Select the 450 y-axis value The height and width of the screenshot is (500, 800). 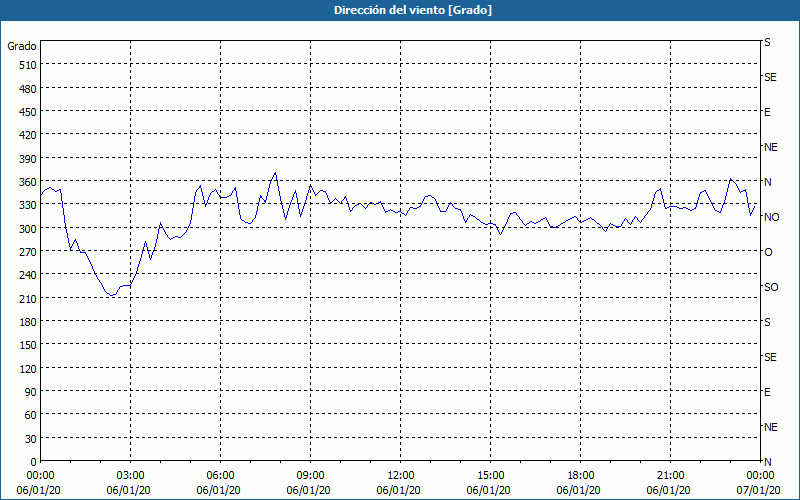click(x=28, y=112)
